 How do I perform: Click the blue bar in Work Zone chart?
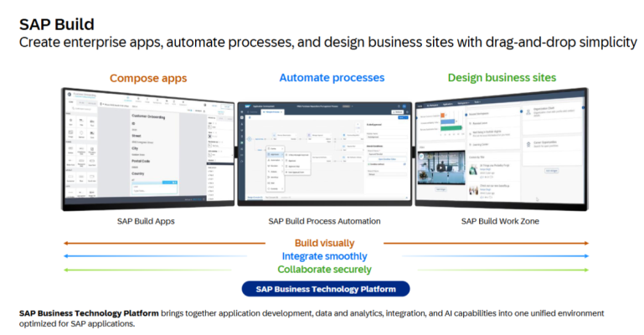(x=448, y=122)
